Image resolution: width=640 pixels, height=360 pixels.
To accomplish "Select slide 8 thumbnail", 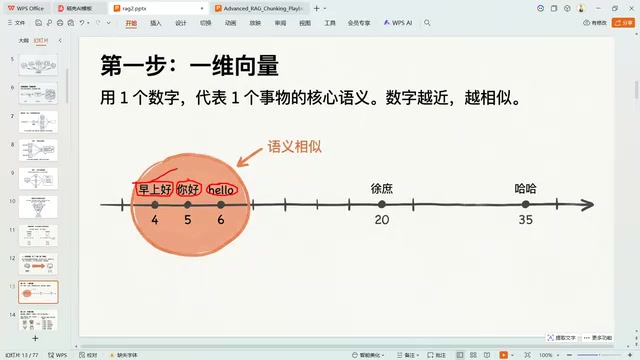I will [38, 150].
